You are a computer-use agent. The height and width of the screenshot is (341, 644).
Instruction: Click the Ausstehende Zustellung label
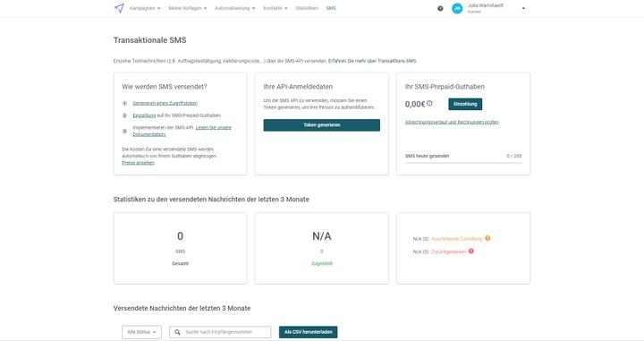point(457,239)
